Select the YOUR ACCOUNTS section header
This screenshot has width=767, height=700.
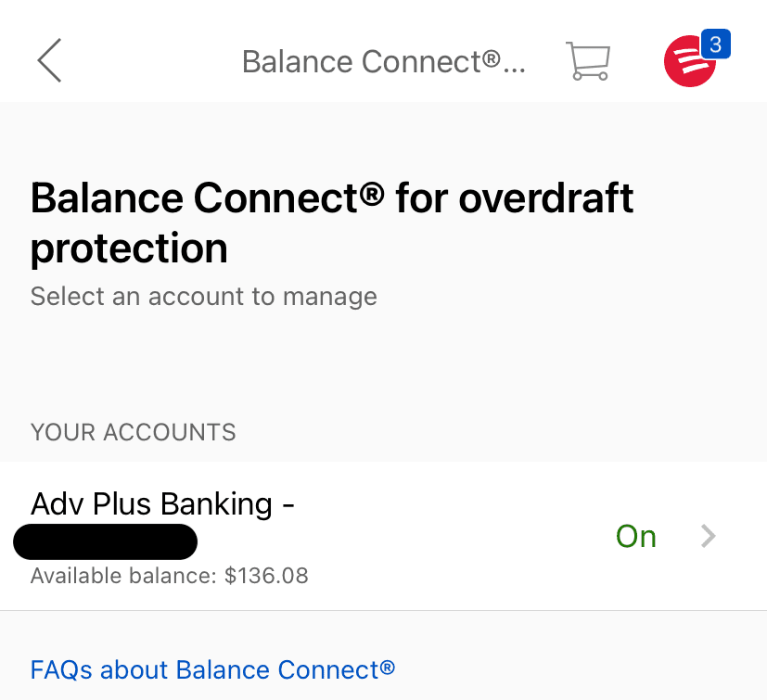click(x=133, y=432)
